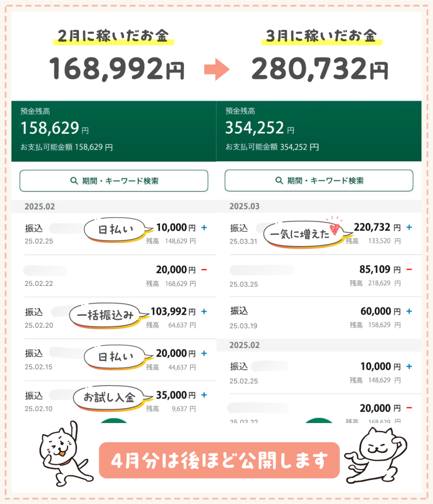The image size is (433, 504).
Task: Open left 期間・キーワード検索 search field
Action: 114,181
